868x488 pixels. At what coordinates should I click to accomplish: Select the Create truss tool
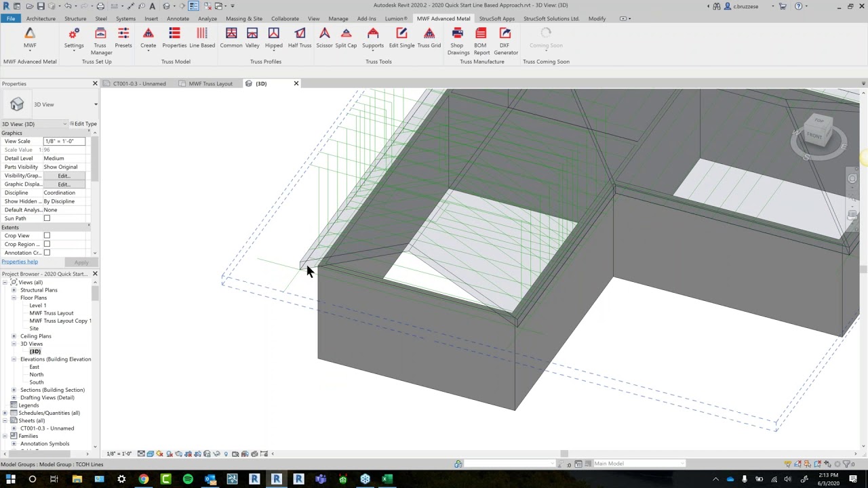148,38
